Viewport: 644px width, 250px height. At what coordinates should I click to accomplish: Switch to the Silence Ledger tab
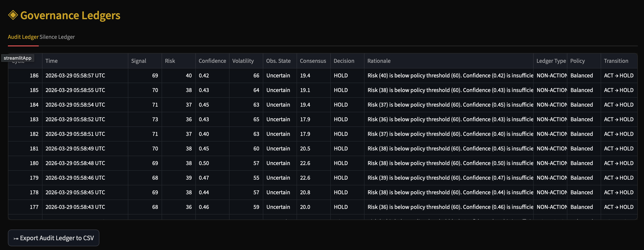click(57, 37)
